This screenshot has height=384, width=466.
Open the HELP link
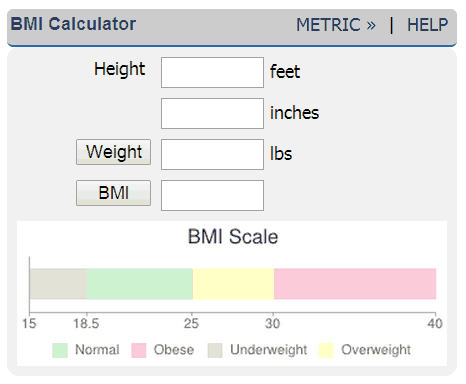tap(428, 25)
